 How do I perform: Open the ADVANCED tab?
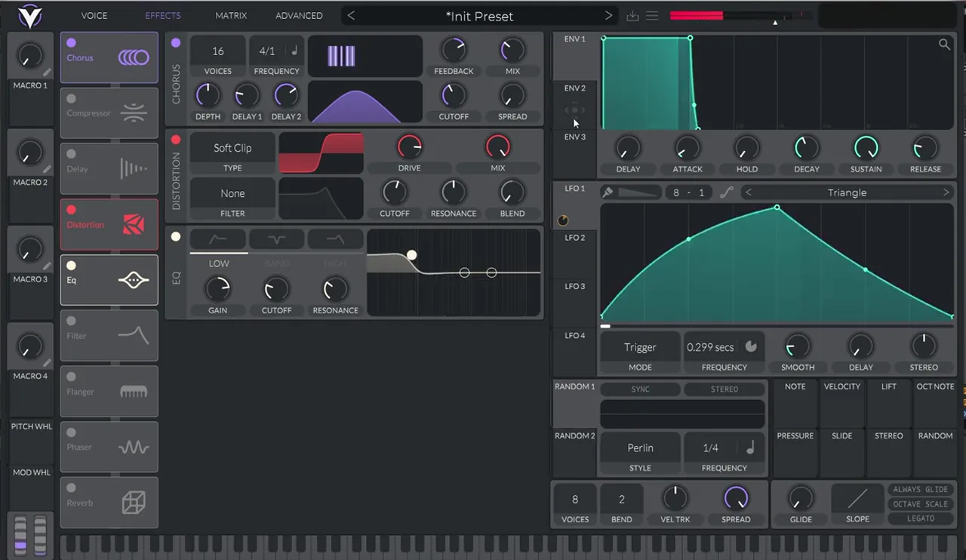tap(299, 16)
